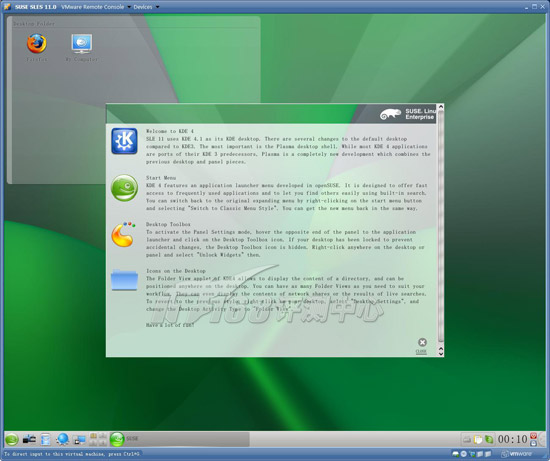Viewport: 550px width, 461px height.
Task: Click the dual-monitor icon in panel
Action: pyautogui.click(x=80, y=440)
